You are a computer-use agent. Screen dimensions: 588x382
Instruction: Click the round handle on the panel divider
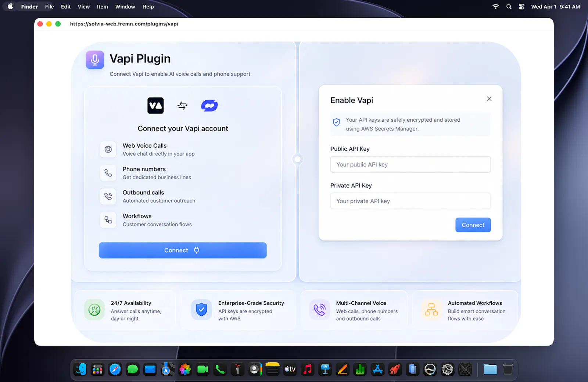(298, 159)
